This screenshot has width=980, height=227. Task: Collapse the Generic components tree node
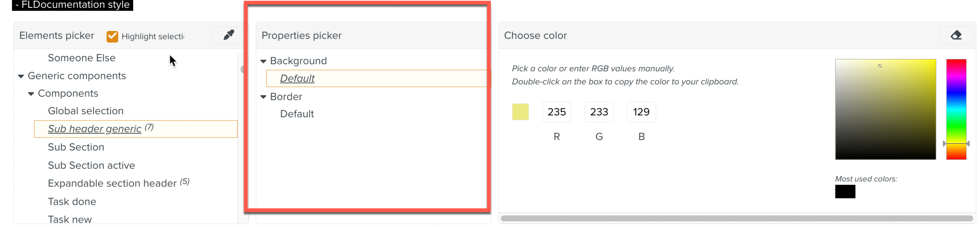(22, 76)
